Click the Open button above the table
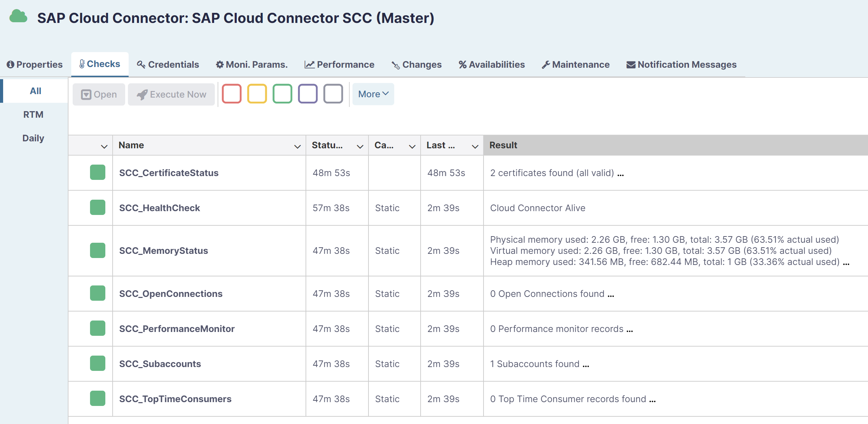This screenshot has height=424, width=868. tap(98, 94)
